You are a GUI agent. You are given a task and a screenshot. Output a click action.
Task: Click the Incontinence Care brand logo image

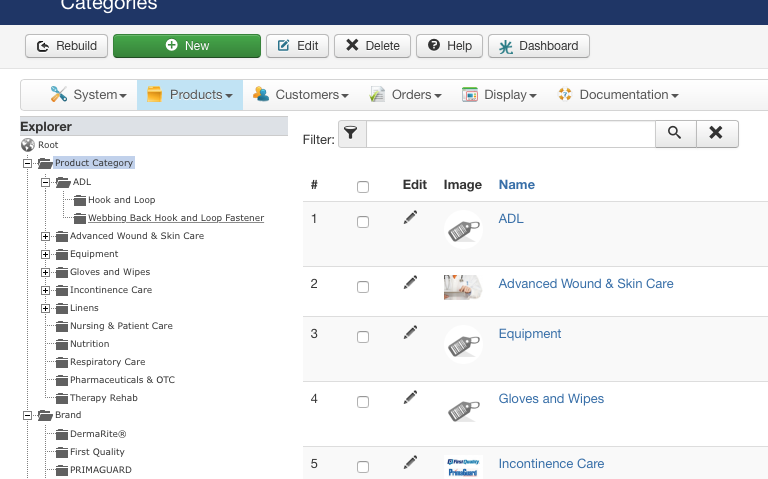click(463, 467)
